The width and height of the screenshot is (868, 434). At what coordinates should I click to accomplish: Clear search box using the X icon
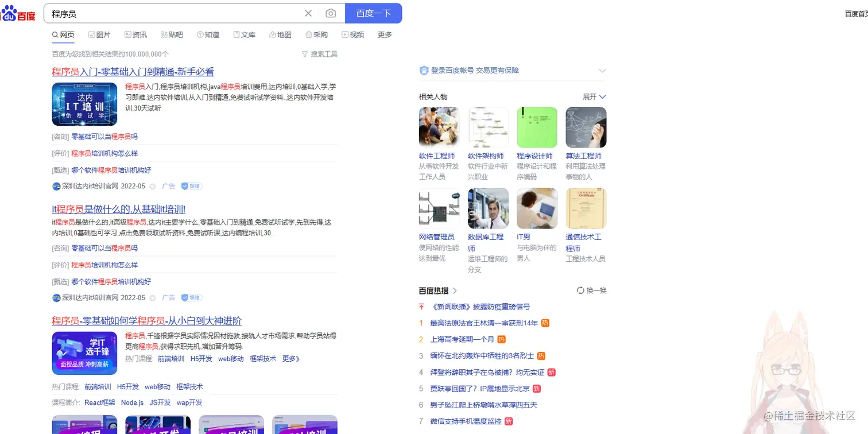click(x=308, y=13)
